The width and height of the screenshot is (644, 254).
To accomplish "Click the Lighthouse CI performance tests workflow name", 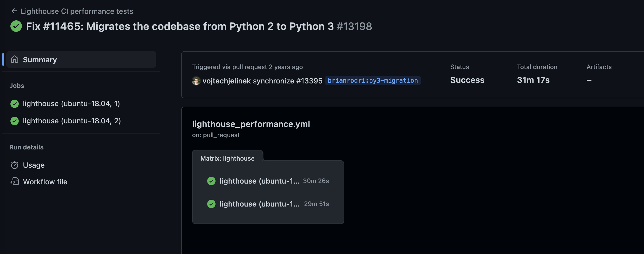I will pos(77,11).
